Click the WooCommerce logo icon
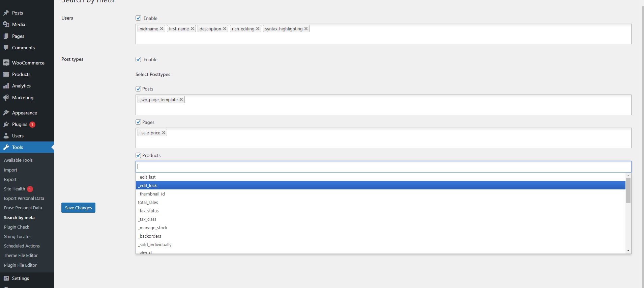Image resolution: width=644 pixels, height=288 pixels. click(x=6, y=63)
